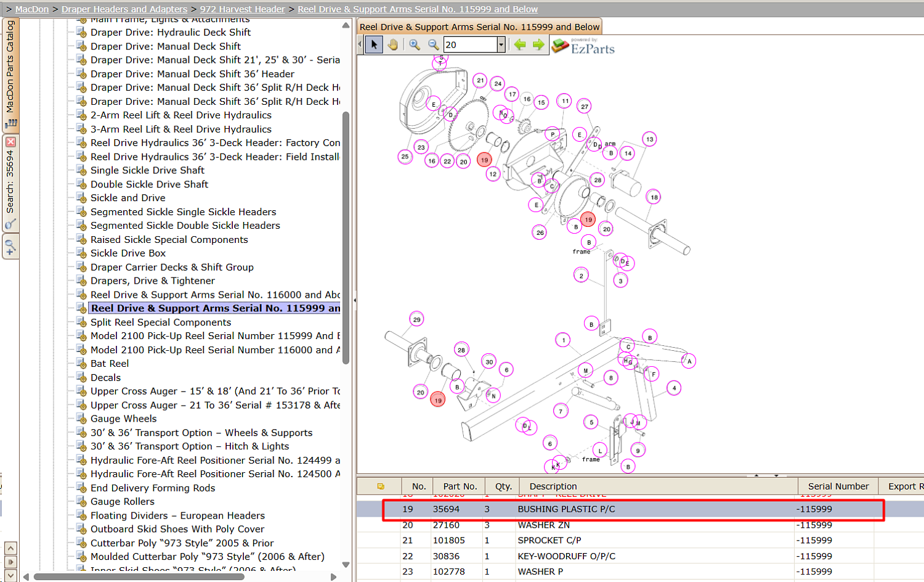Activate the hand pan tool
Image resolution: width=924 pixels, height=582 pixels.
click(392, 44)
